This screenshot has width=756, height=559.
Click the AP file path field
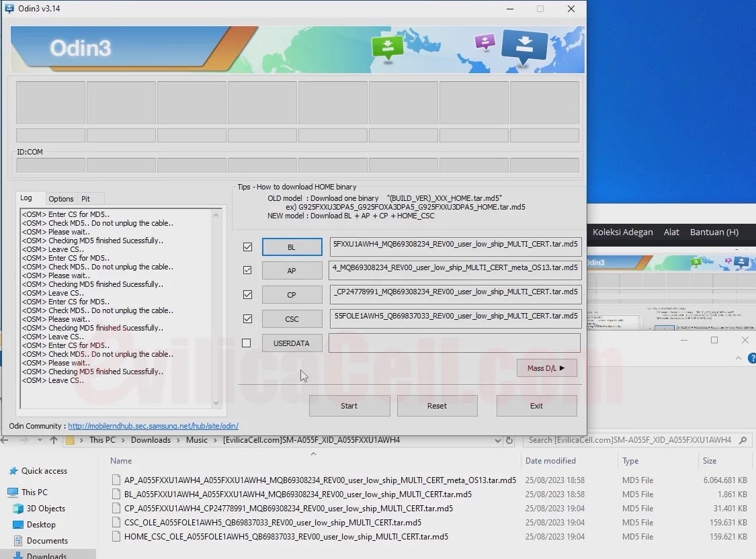[x=455, y=270]
